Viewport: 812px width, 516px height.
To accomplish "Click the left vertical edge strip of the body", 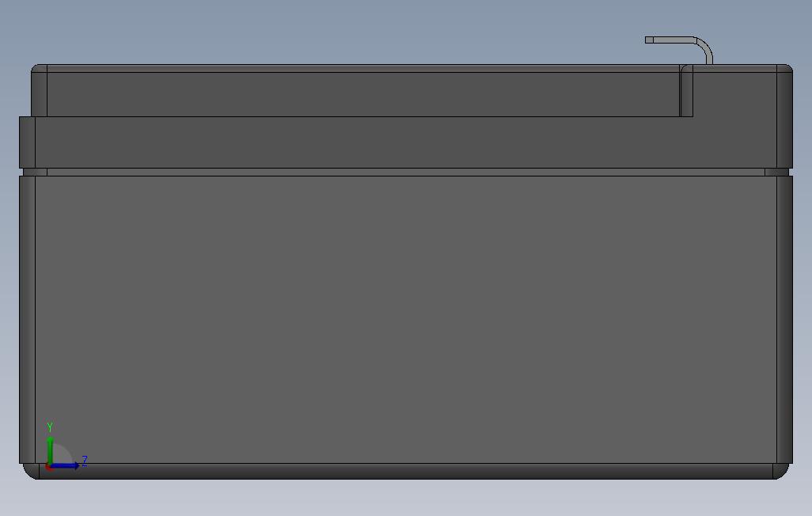I will click(x=28, y=319).
